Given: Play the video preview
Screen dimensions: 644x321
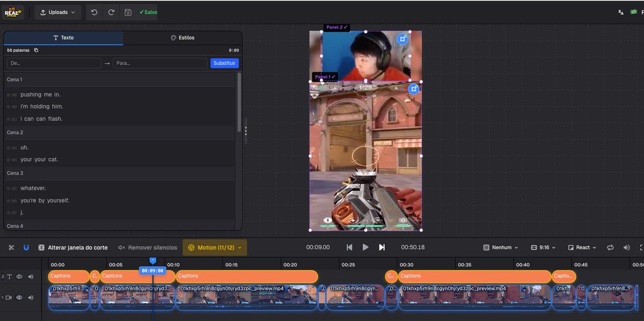Looking at the screenshot, I should click(365, 247).
